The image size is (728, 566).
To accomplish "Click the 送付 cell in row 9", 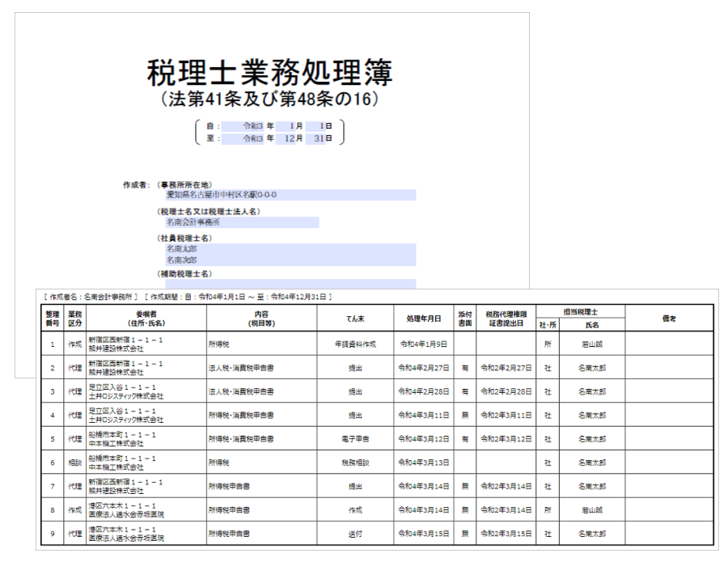I will point(355,534).
